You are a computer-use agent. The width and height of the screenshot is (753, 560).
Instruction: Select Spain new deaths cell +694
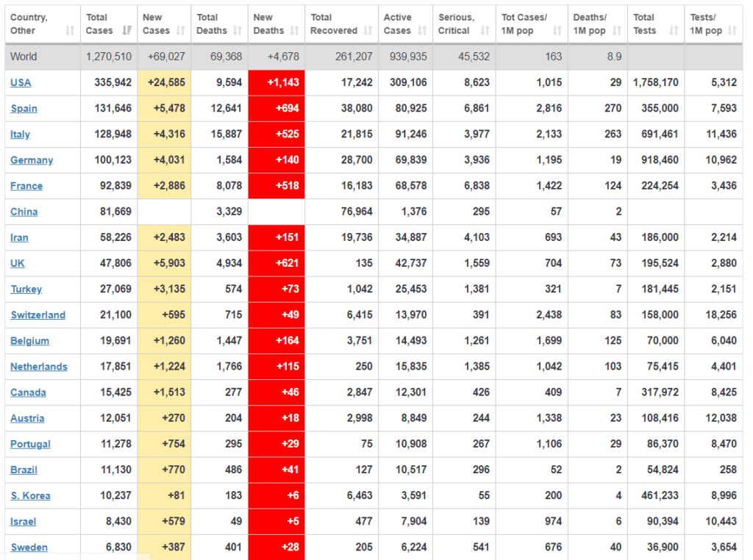pos(276,109)
